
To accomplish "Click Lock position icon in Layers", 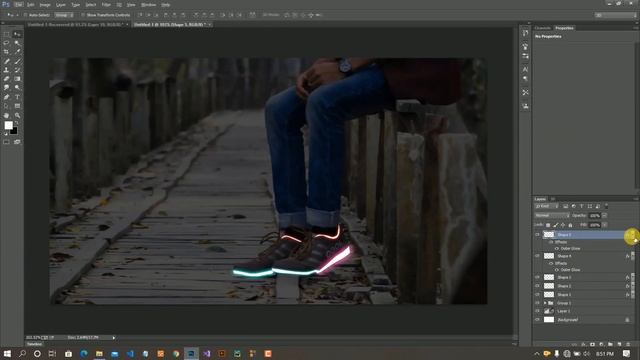I will click(x=563, y=225).
